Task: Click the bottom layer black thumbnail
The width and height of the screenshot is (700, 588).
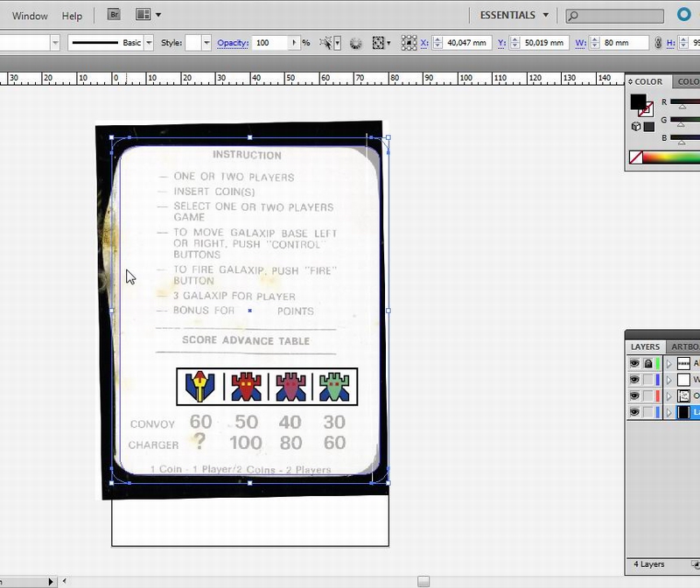Action: tap(683, 412)
